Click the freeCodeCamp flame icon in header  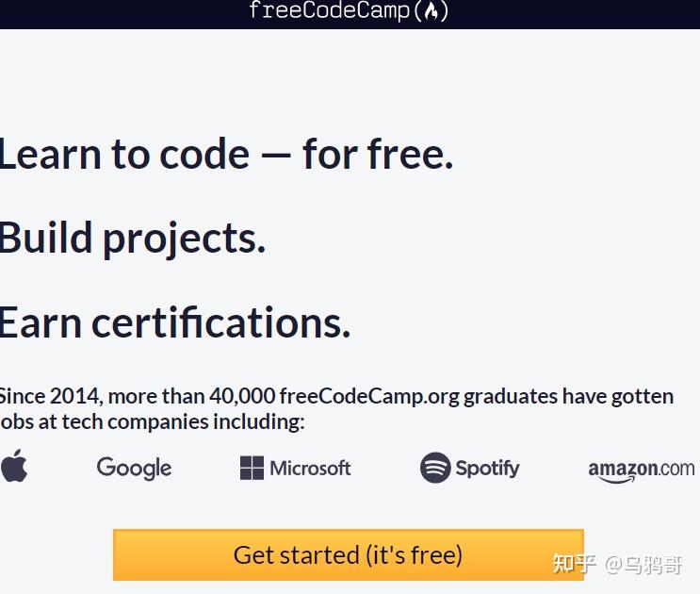click(431, 11)
